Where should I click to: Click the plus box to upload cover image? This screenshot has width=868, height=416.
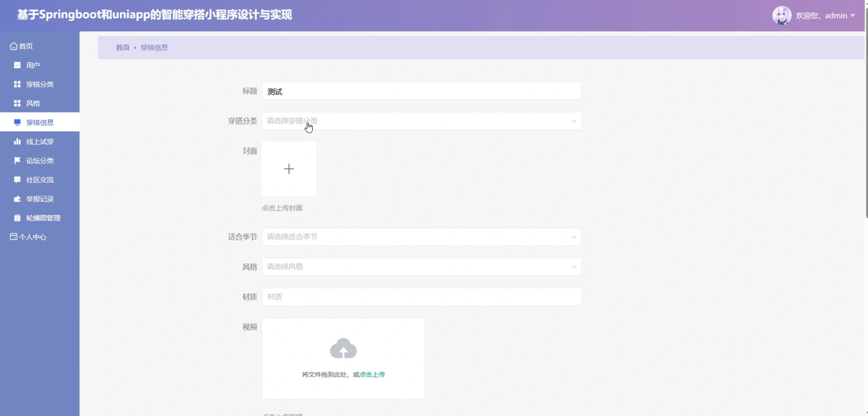[x=289, y=169]
